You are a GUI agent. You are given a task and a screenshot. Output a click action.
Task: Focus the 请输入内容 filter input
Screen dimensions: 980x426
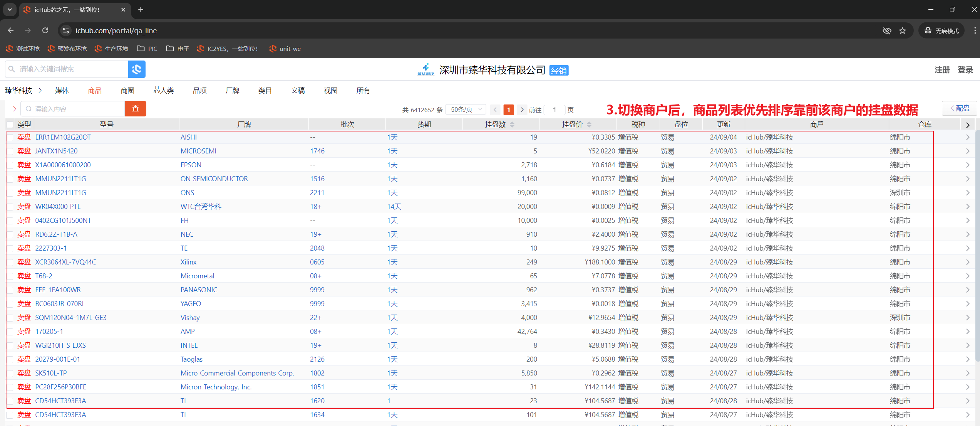(x=73, y=109)
